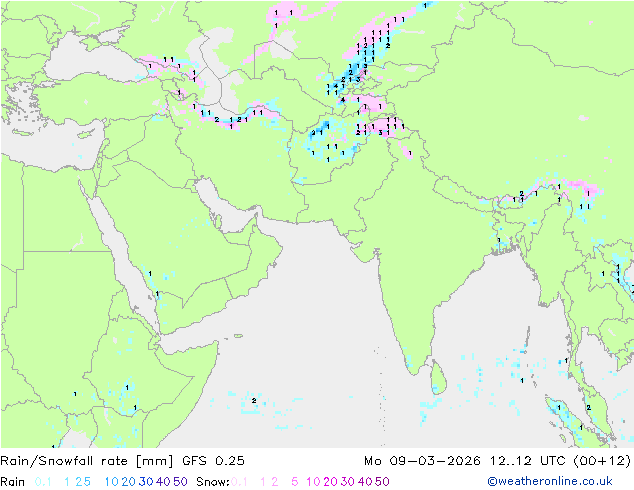This screenshot has width=634, height=490.
Task: Select Snow legend value 40
Action: (365, 482)
